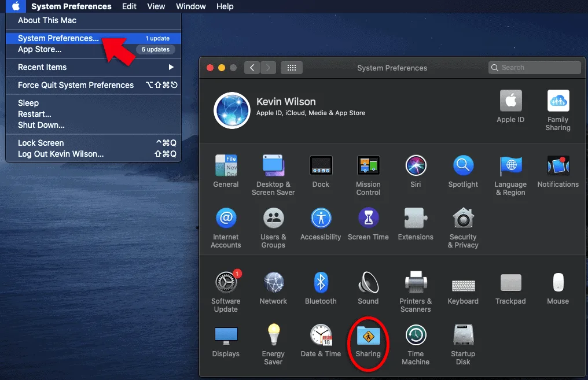Open the Edit menu

tap(130, 6)
